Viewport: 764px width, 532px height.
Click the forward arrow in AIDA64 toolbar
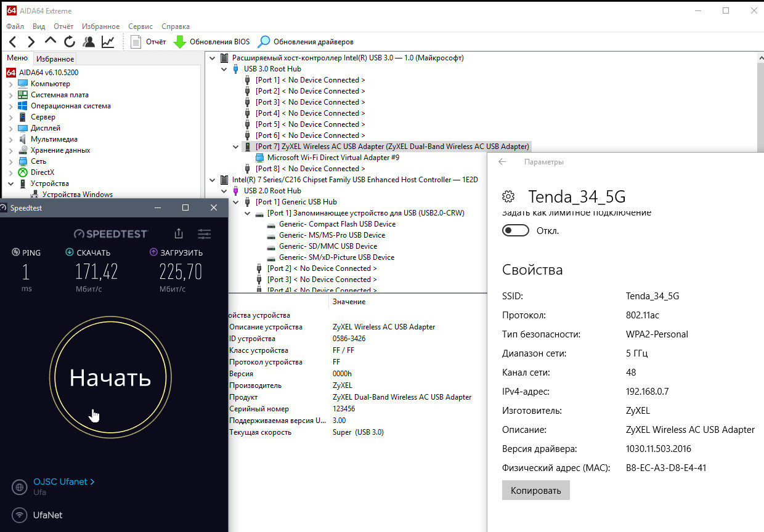click(31, 42)
